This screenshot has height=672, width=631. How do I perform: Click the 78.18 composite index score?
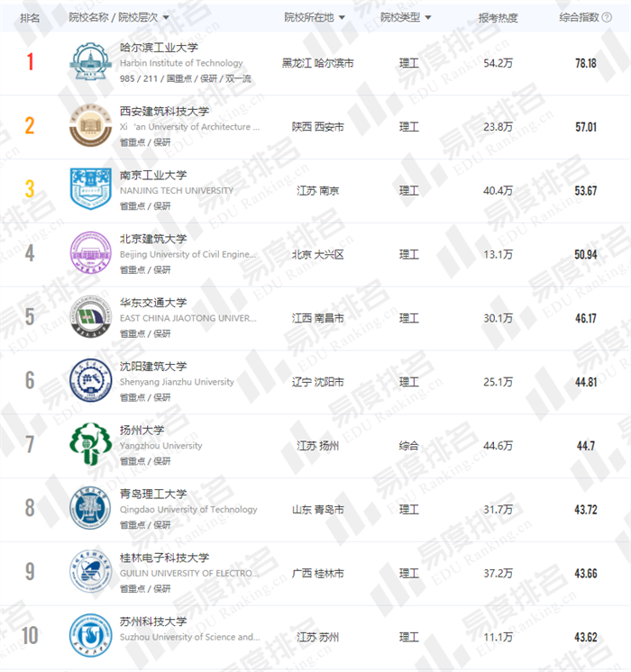[x=585, y=63]
